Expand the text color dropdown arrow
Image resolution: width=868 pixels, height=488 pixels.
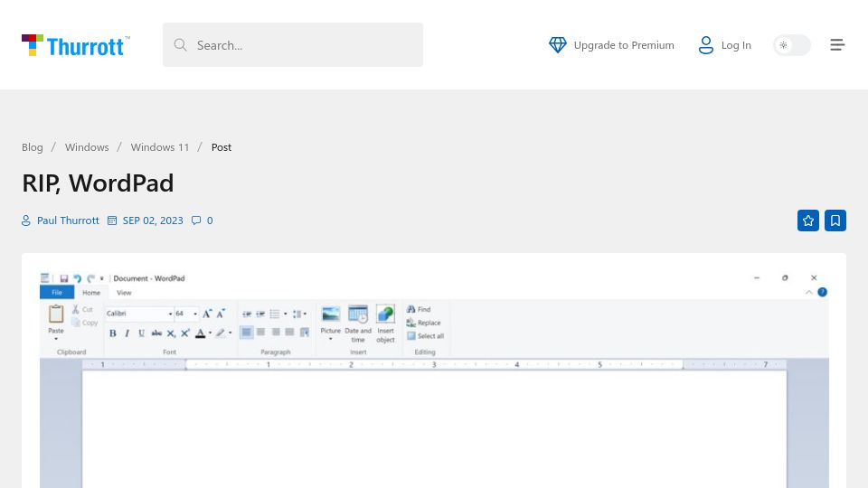tap(211, 333)
